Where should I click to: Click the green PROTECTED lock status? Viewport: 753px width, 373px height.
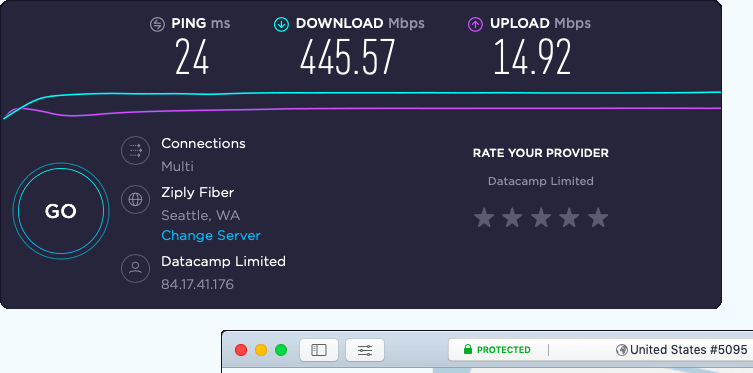tap(497, 350)
